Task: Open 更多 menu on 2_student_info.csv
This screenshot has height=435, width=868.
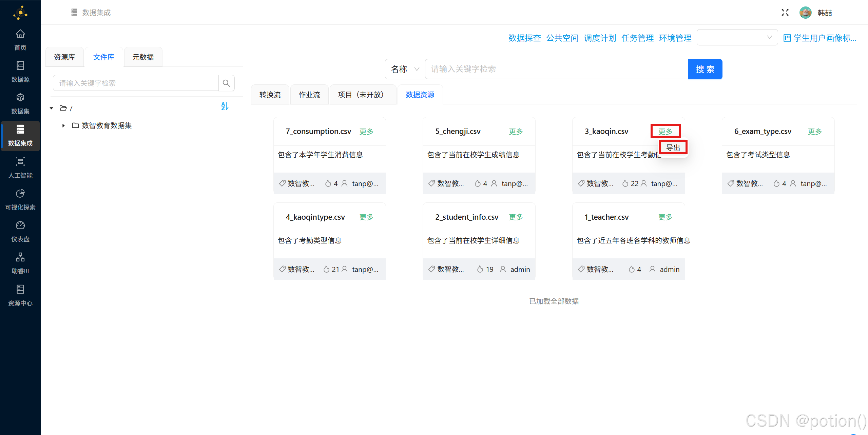Action: [516, 217]
